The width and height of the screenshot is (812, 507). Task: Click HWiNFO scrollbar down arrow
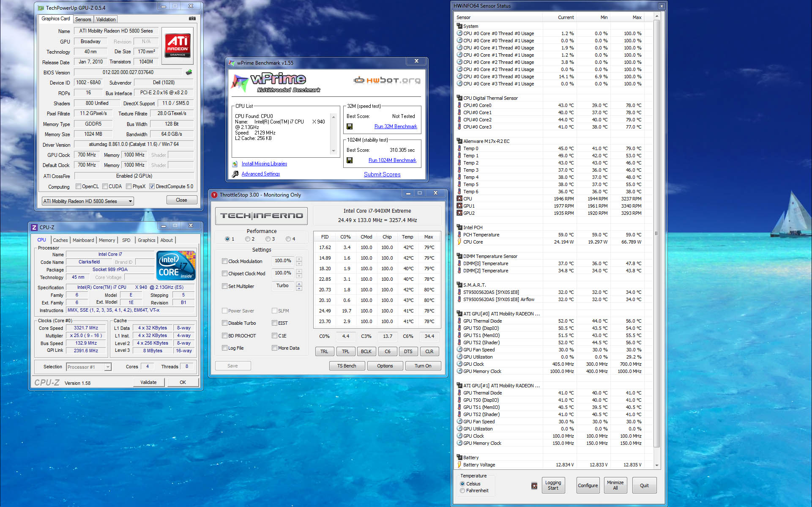pos(656,465)
